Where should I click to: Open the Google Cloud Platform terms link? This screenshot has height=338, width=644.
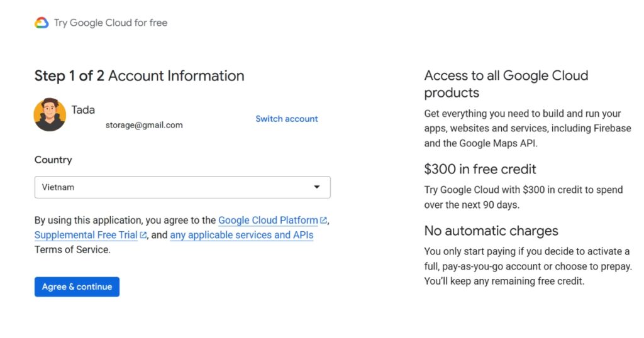click(268, 221)
